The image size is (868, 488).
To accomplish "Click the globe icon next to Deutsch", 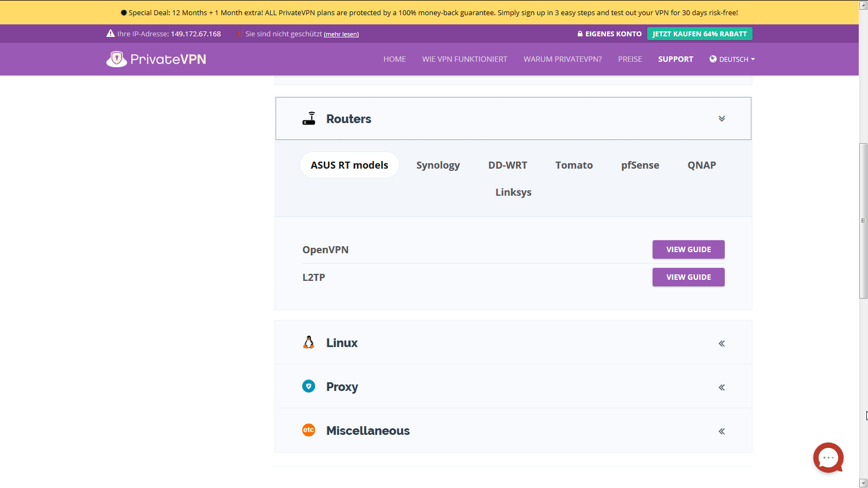I will (713, 59).
